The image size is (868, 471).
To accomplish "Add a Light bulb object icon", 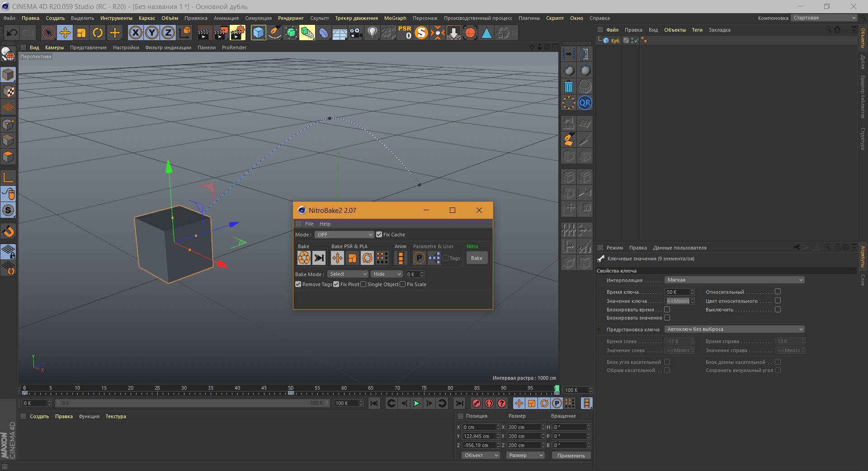I will [373, 33].
